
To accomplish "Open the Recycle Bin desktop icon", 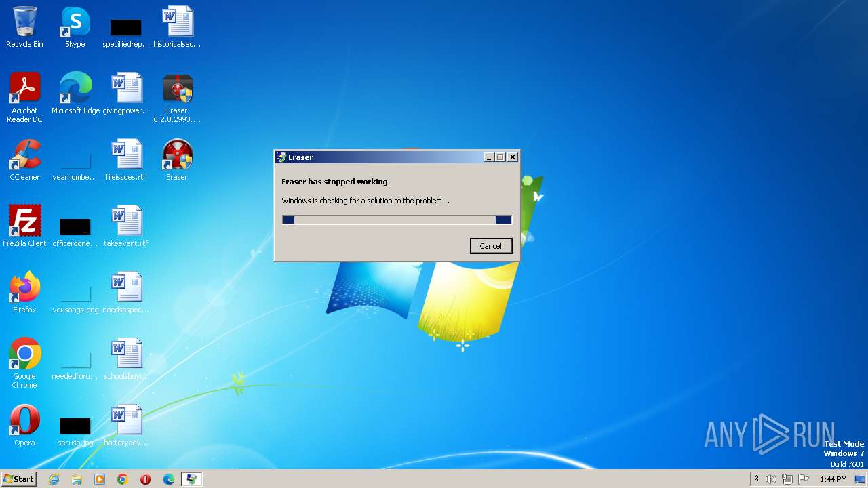I will [x=24, y=27].
